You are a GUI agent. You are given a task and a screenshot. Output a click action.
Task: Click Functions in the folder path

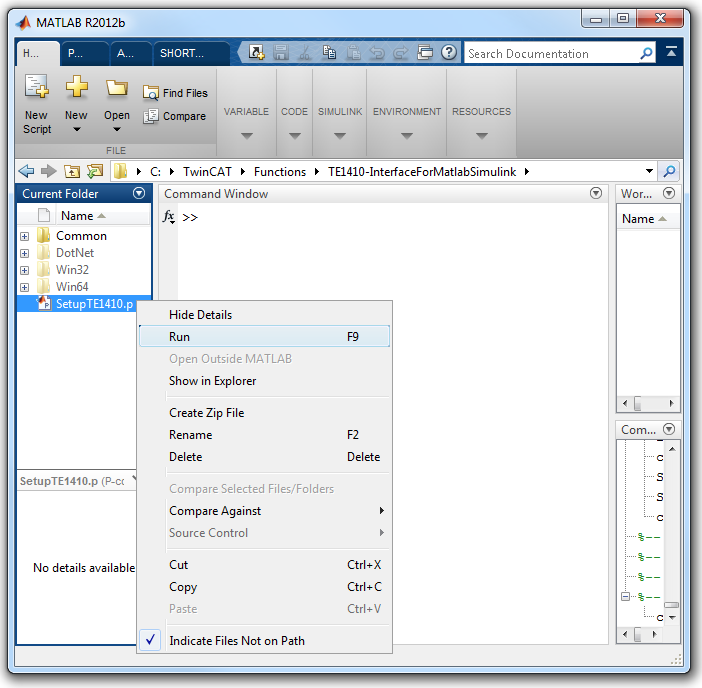[280, 172]
